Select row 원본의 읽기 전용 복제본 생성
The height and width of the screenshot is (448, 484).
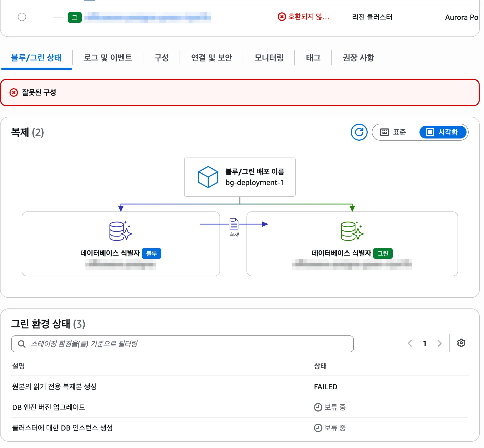tap(240, 387)
